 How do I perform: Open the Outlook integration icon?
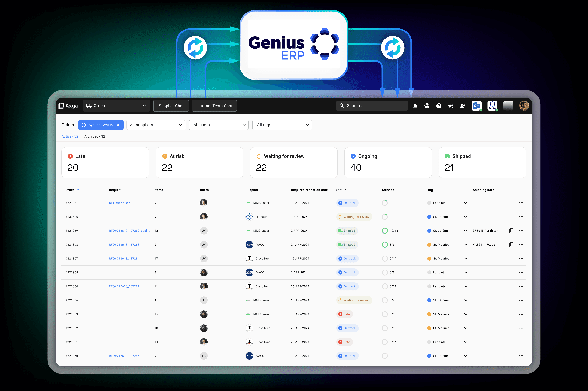(x=476, y=106)
